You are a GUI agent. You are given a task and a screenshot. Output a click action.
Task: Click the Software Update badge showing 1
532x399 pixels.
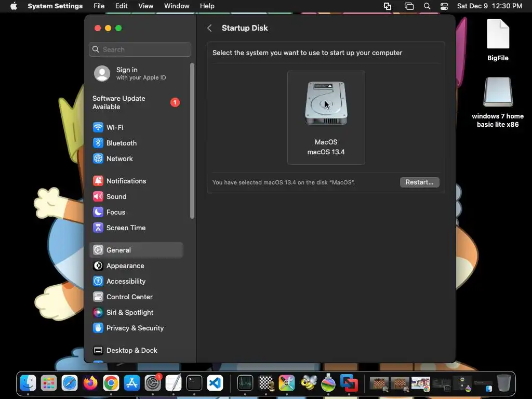[175, 102]
